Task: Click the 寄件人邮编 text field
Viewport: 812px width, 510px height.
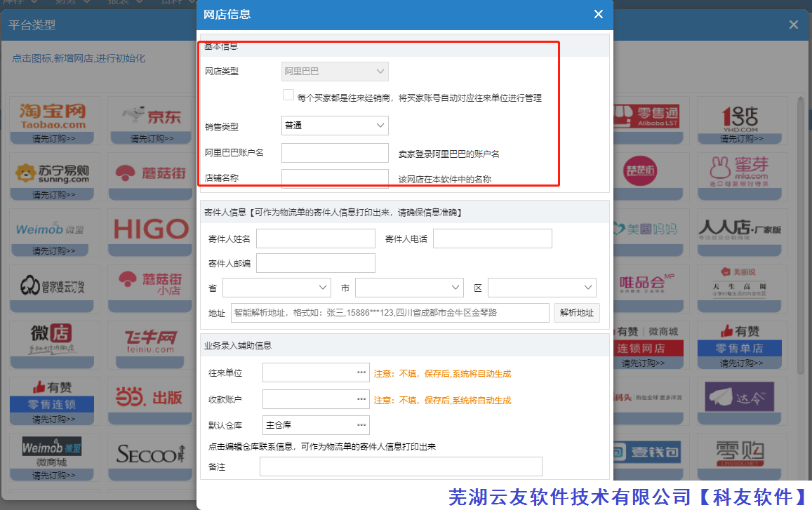Action: click(315, 263)
